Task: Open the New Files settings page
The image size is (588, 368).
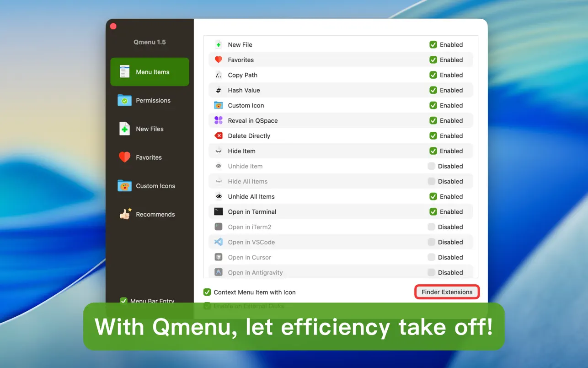Action: point(150,129)
